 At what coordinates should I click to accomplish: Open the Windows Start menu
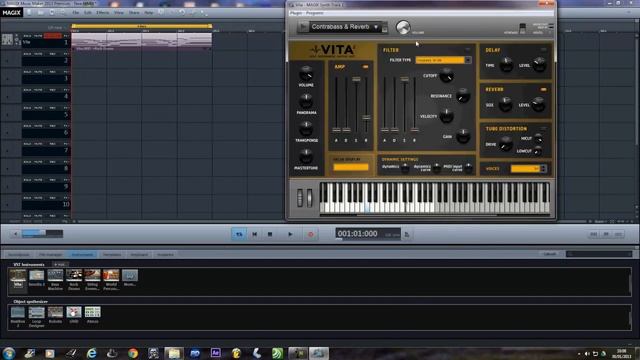(9, 353)
